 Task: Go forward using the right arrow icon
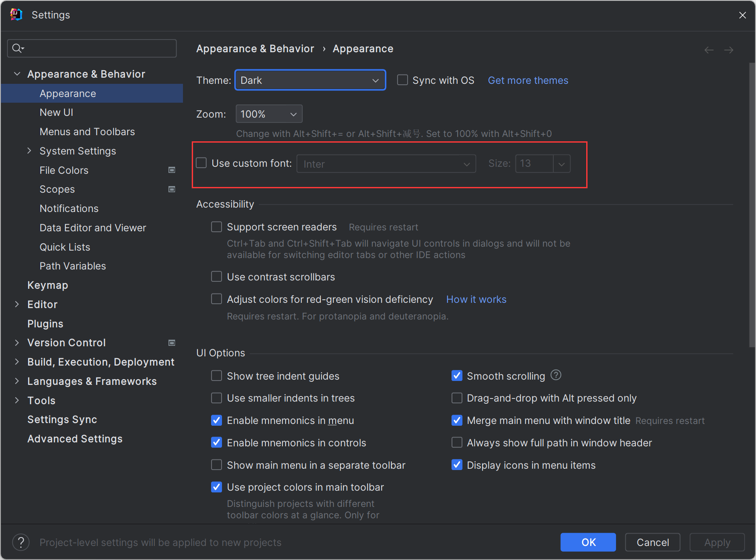729,50
